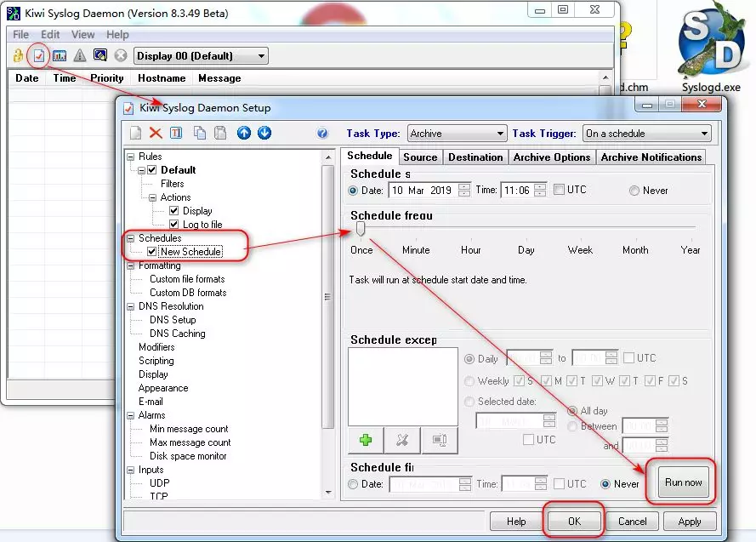Click the blue move down arrow icon

[264, 133]
